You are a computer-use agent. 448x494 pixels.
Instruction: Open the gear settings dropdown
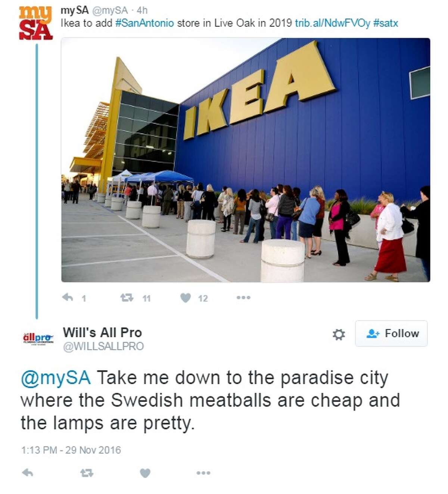pyautogui.click(x=338, y=334)
